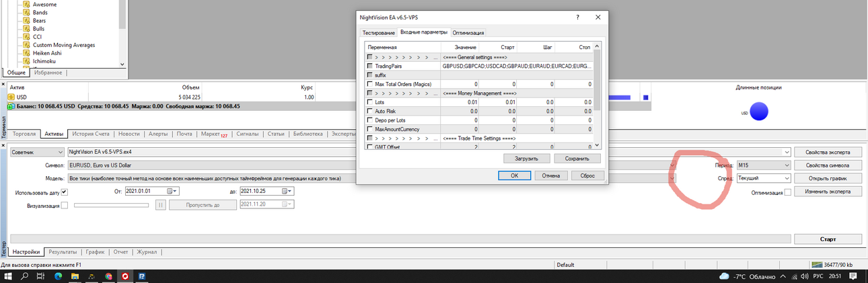Toggle Max Total Orders (Magics) checkbox
868x283 pixels.
(369, 84)
